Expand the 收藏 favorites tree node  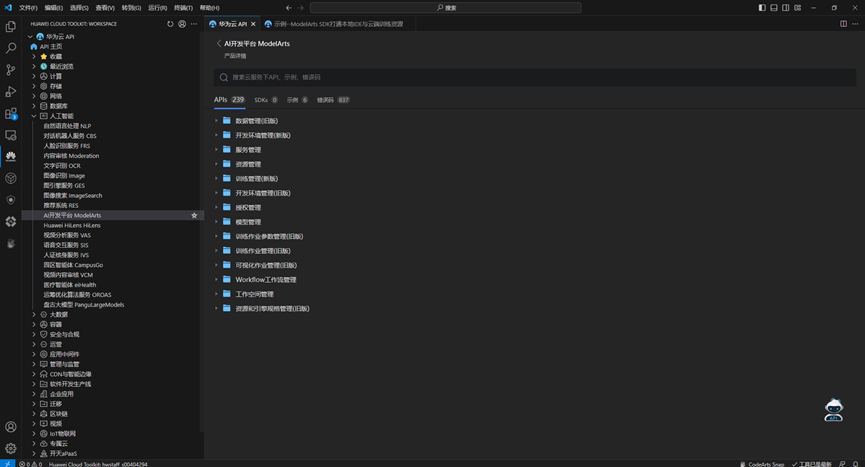[34, 56]
